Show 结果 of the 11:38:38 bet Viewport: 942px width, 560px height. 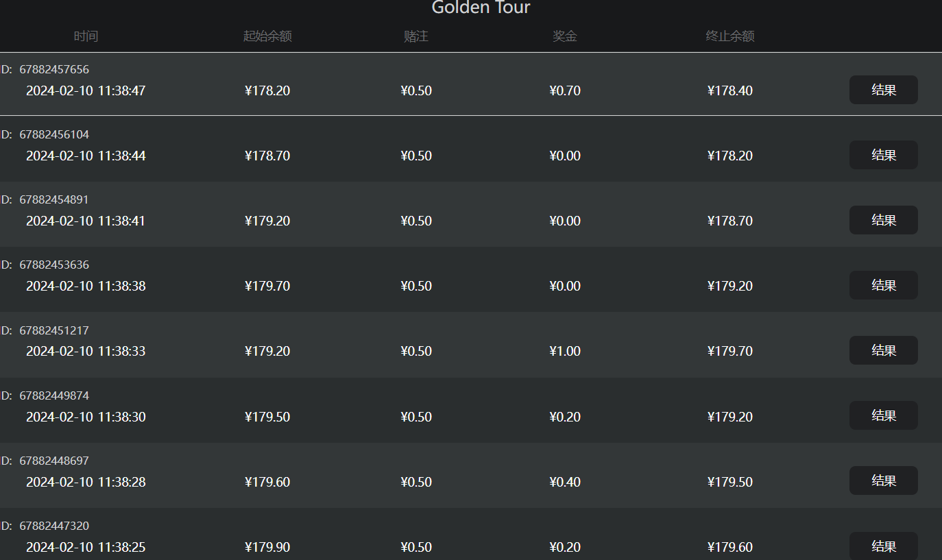[x=883, y=285]
